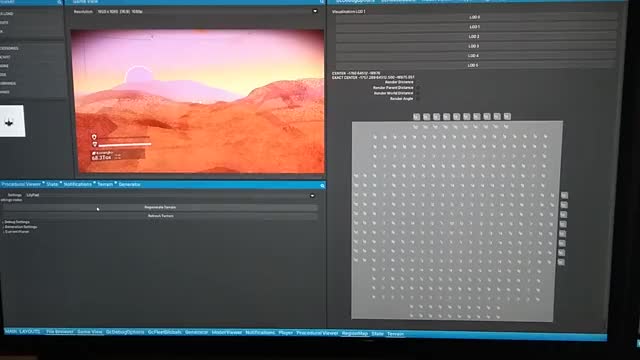The width and height of the screenshot is (640, 360).
Task: Select the LOD 5 visualization button
Action: [475, 65]
